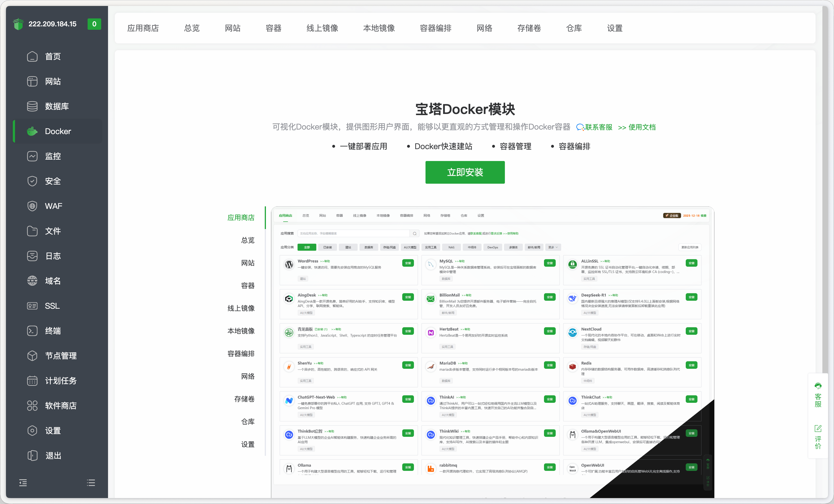Open the 软件商店 software store
Viewport: 834px width, 504px height.
(61, 406)
